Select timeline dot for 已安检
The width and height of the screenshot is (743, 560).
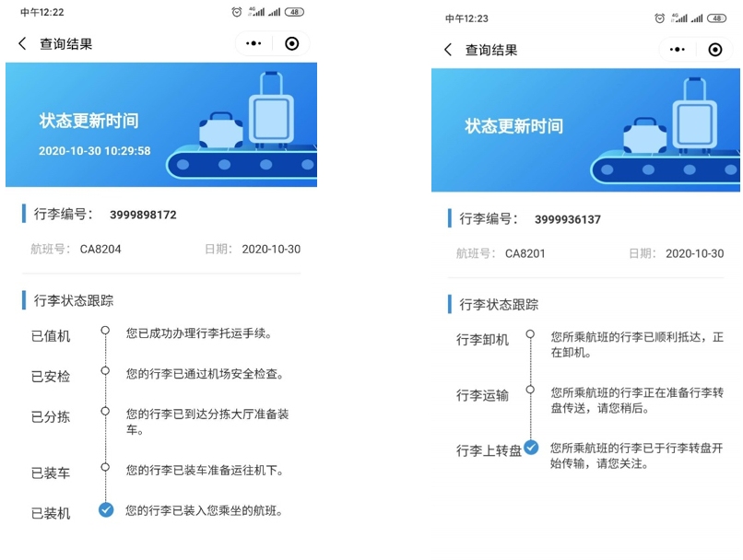(105, 370)
